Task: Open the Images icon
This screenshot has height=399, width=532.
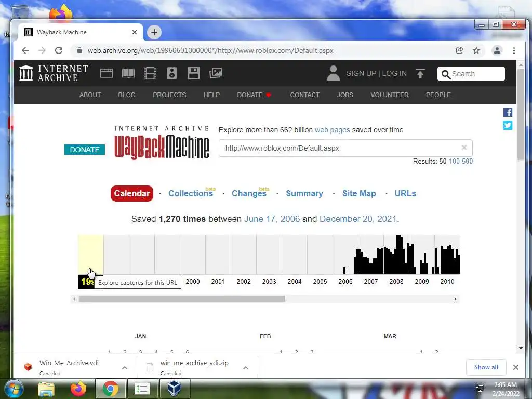Action: pyautogui.click(x=216, y=73)
